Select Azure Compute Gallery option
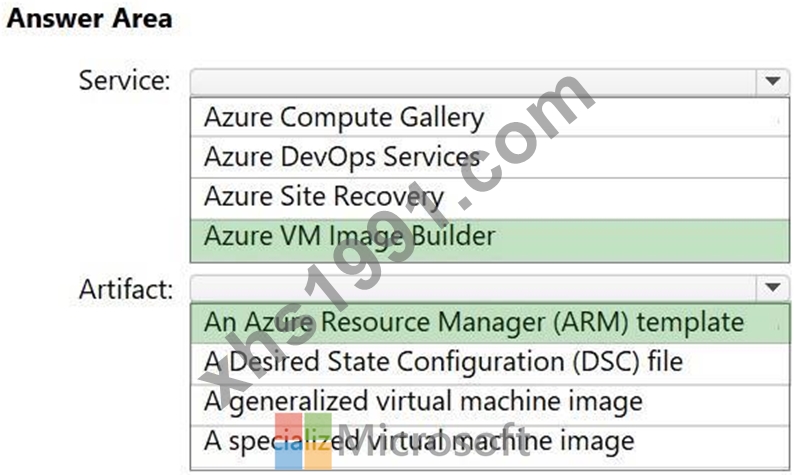The image size is (794, 475). click(x=490, y=117)
